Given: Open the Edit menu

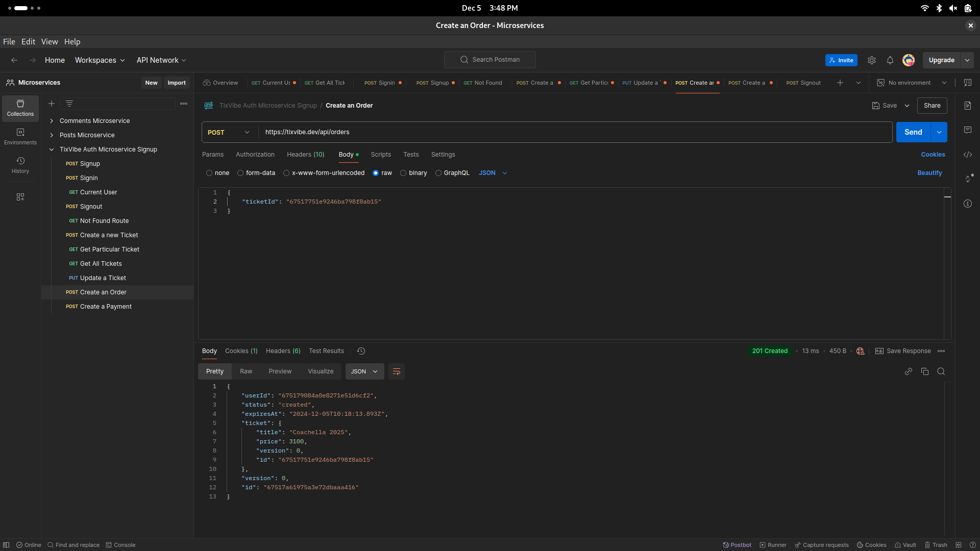Looking at the screenshot, I should [x=28, y=42].
